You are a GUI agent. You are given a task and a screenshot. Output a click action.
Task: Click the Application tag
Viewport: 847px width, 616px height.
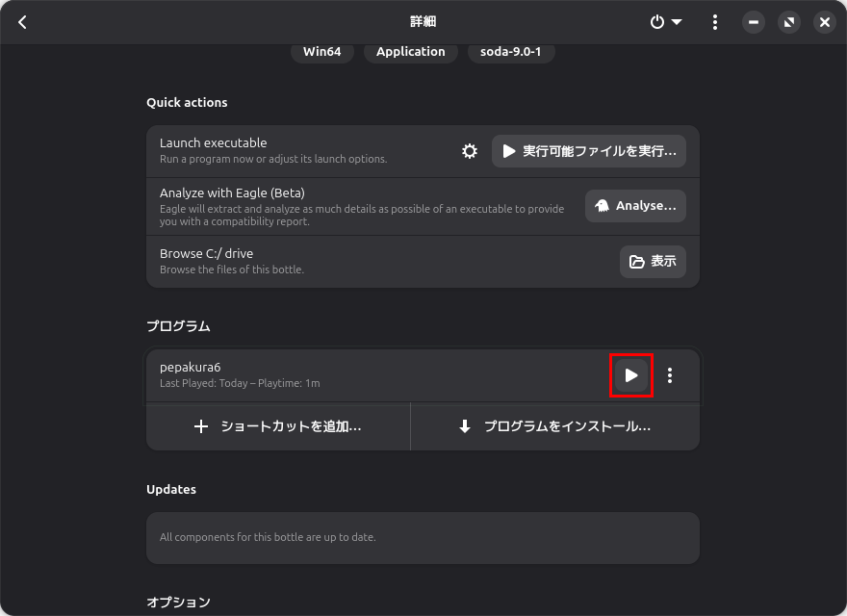pos(410,52)
